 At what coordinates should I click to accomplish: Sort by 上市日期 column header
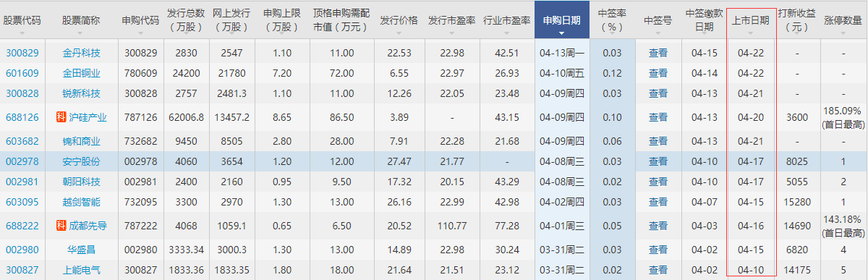click(751, 20)
